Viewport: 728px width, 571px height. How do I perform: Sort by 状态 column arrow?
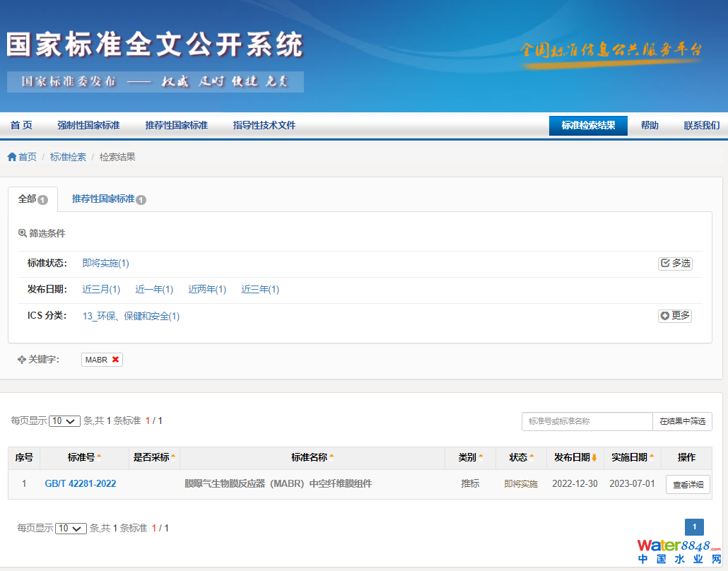532,457
